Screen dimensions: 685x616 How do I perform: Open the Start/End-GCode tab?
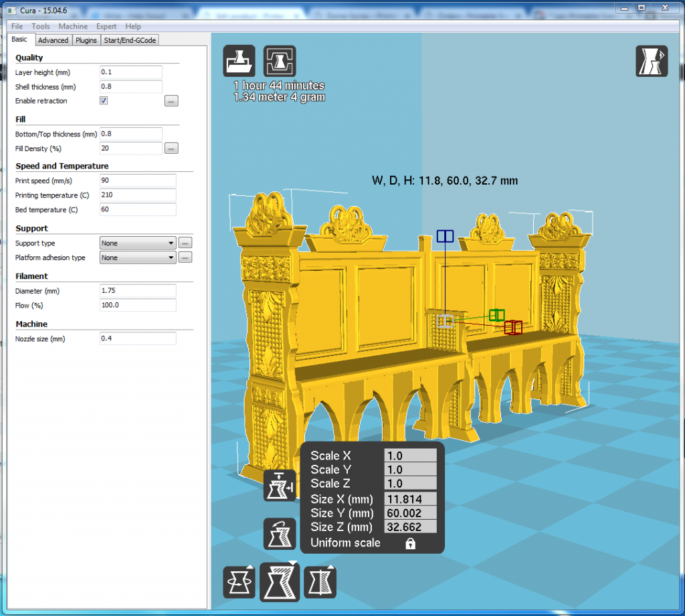[x=130, y=40]
